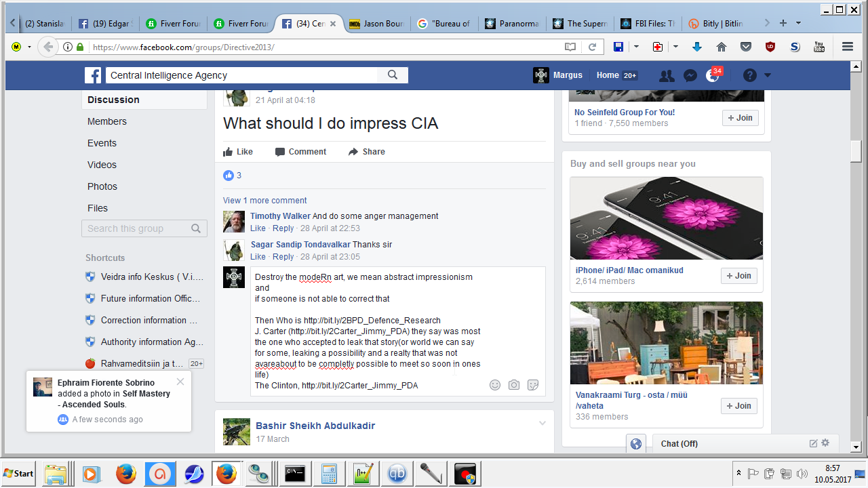Click the Windows Start button
Viewport: 868px width, 488px height.
click(x=19, y=473)
